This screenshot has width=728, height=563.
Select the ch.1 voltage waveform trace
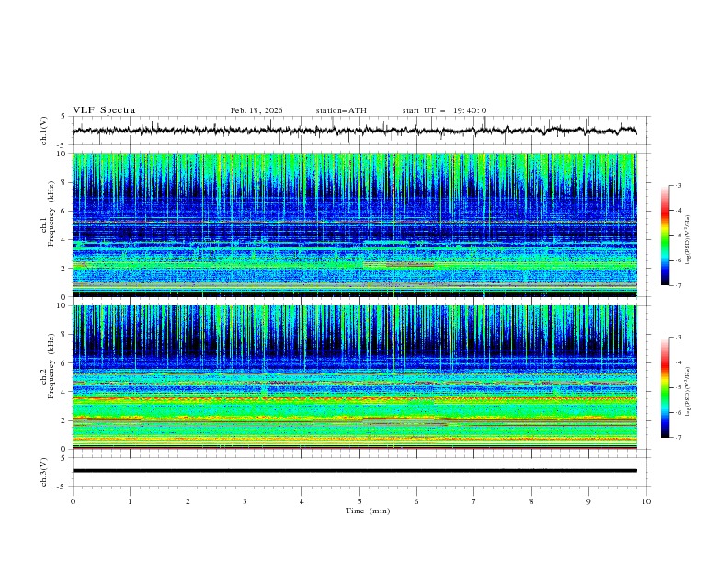[x=354, y=131]
